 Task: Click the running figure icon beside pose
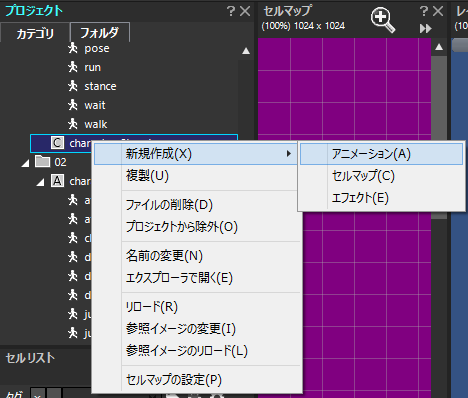[x=73, y=48]
